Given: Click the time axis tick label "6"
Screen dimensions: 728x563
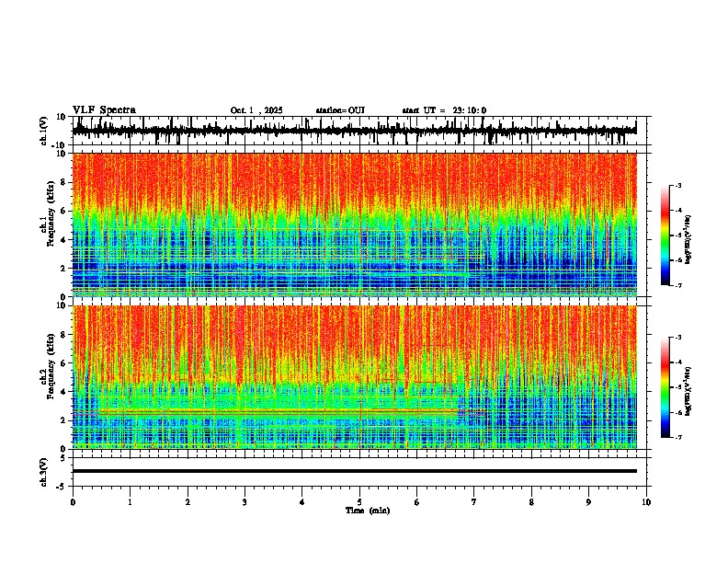Looking at the screenshot, I should 417,502.
